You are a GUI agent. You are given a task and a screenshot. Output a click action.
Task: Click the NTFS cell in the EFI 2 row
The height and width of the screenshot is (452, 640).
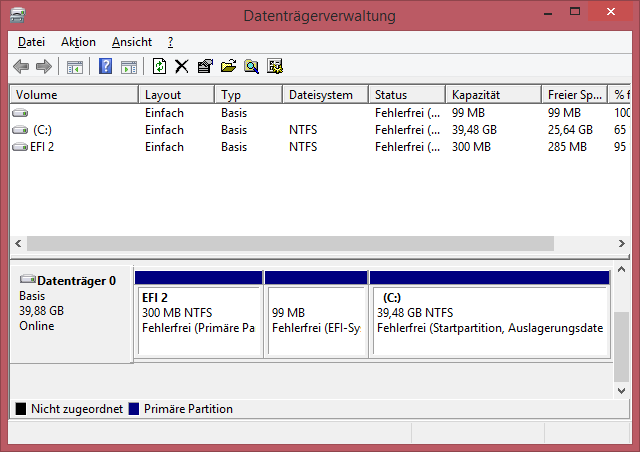pyautogui.click(x=303, y=147)
